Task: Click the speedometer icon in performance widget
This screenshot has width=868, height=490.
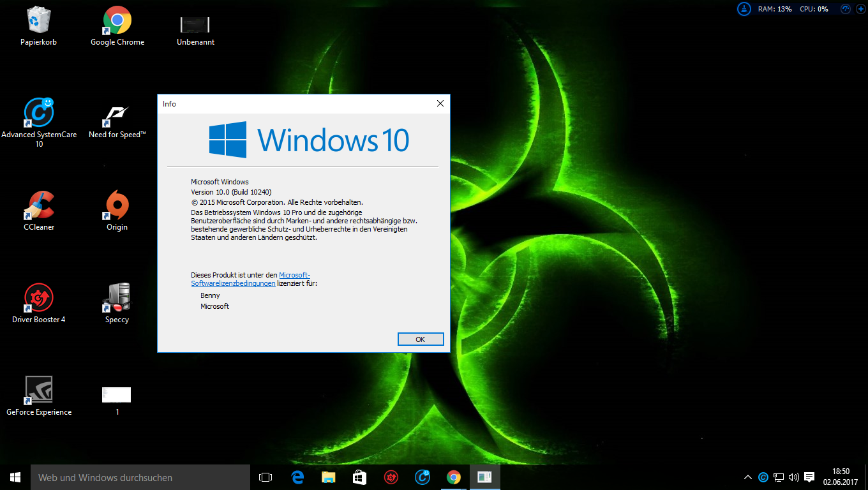Action: [846, 9]
